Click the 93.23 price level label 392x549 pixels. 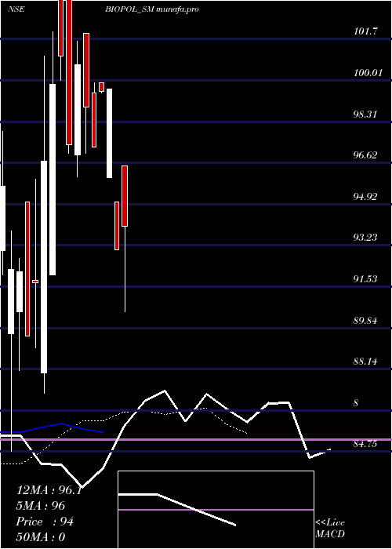pos(365,238)
